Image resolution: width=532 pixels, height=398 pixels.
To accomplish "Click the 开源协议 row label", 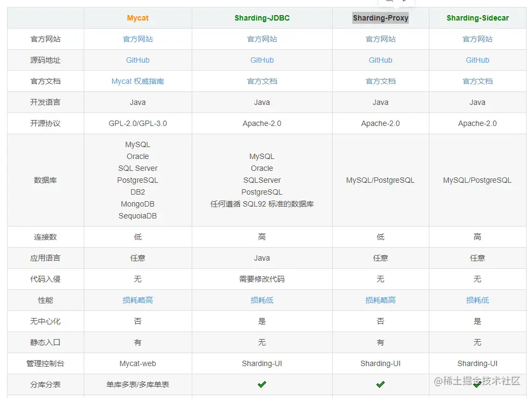I will (x=45, y=123).
